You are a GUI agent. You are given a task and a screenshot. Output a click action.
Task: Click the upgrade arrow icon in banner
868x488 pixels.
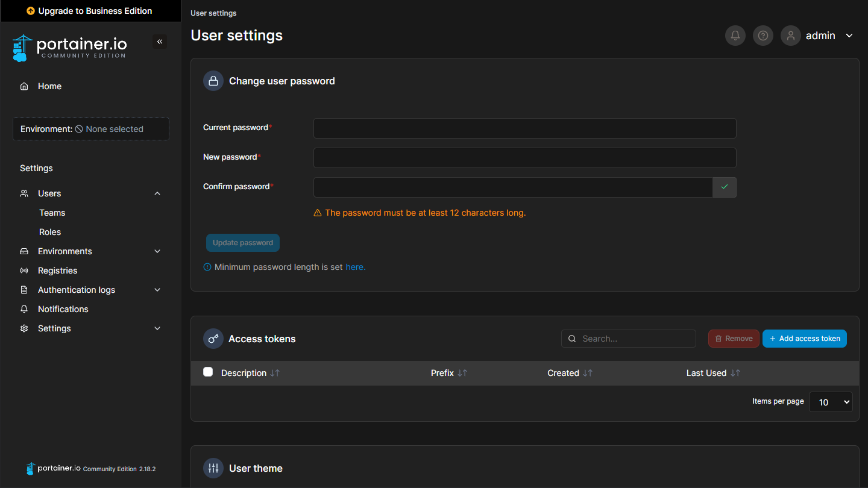tap(31, 11)
